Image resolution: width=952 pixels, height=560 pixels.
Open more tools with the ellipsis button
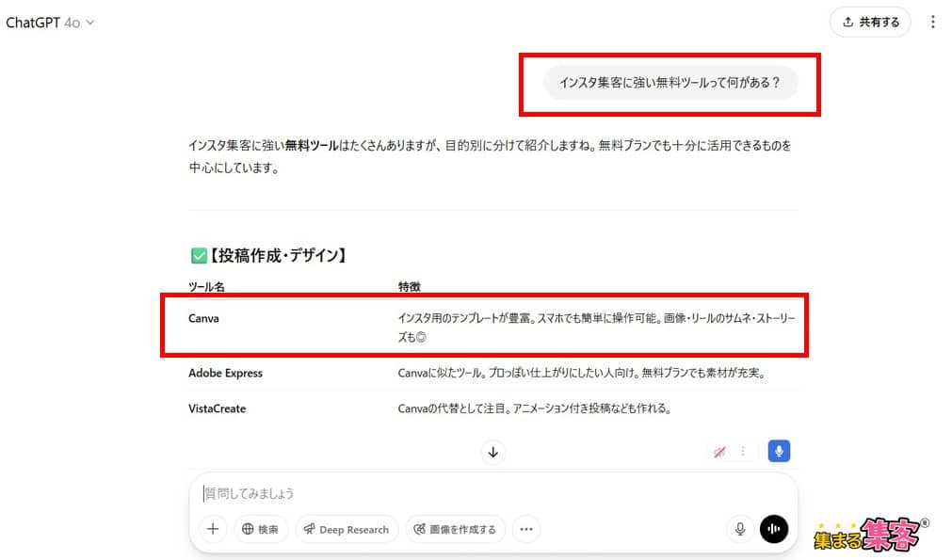(525, 529)
